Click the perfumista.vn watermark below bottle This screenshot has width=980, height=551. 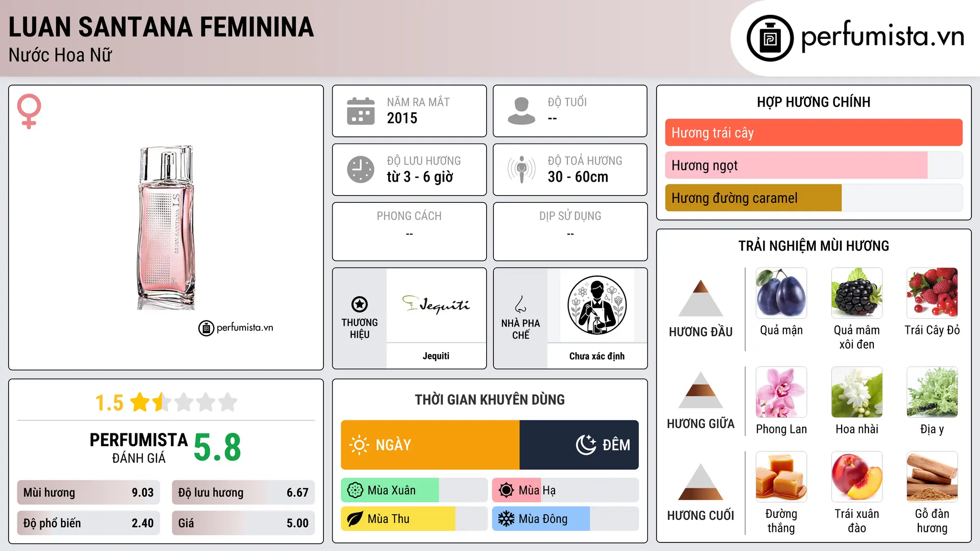pyautogui.click(x=236, y=328)
